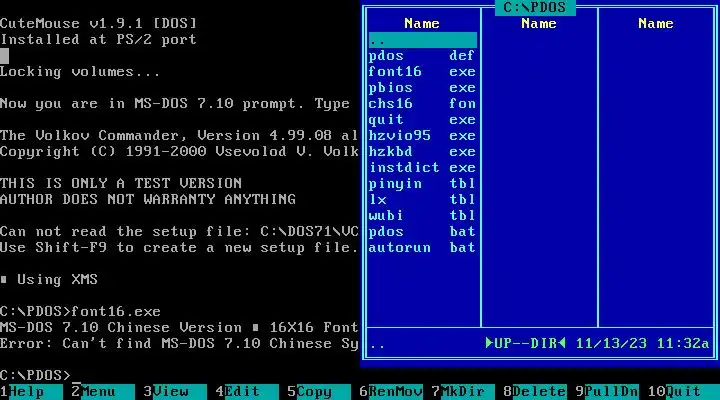Click the 1Help function key button
This screenshot has height=400, width=720.
(x=31, y=392)
